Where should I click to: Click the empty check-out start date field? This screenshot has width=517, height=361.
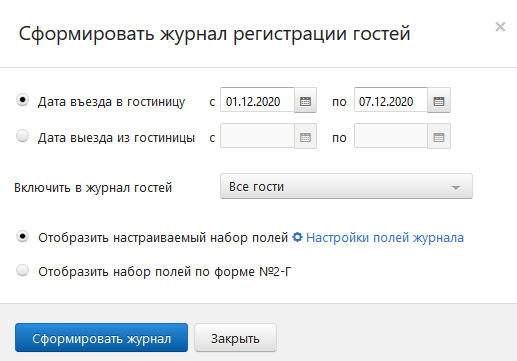click(x=257, y=136)
